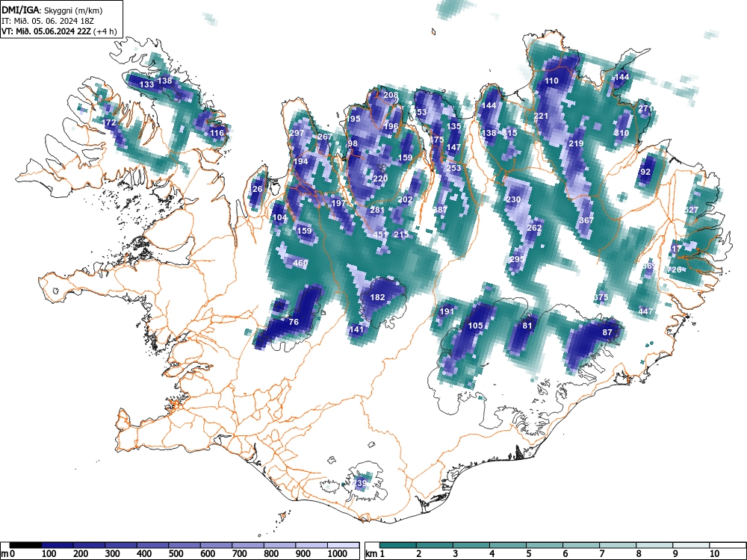Choose the pale lavender swatch between 900 and 1000

point(311,545)
